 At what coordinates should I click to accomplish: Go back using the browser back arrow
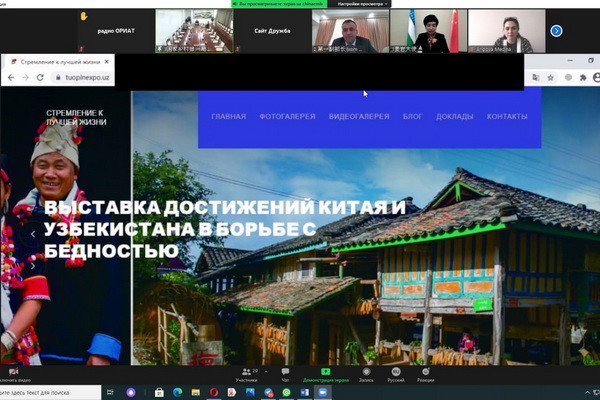coord(11,77)
